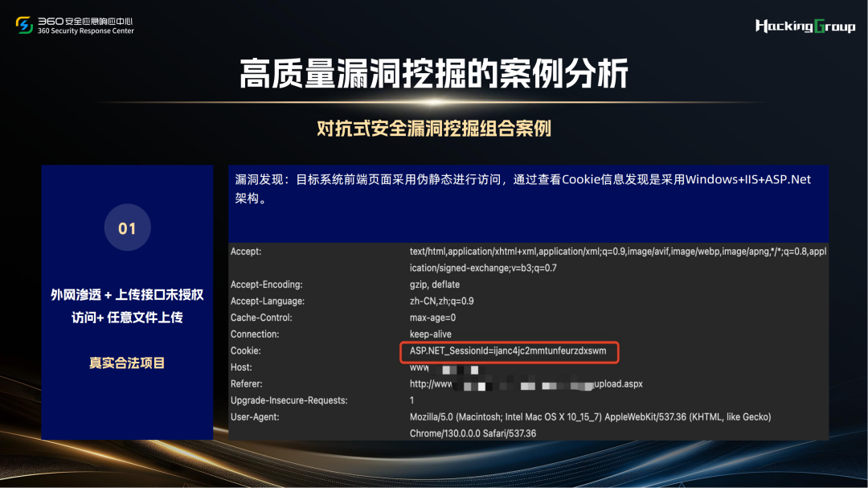Select the circular 01 number badge
This screenshot has width=868, height=488.
pyautogui.click(x=127, y=228)
